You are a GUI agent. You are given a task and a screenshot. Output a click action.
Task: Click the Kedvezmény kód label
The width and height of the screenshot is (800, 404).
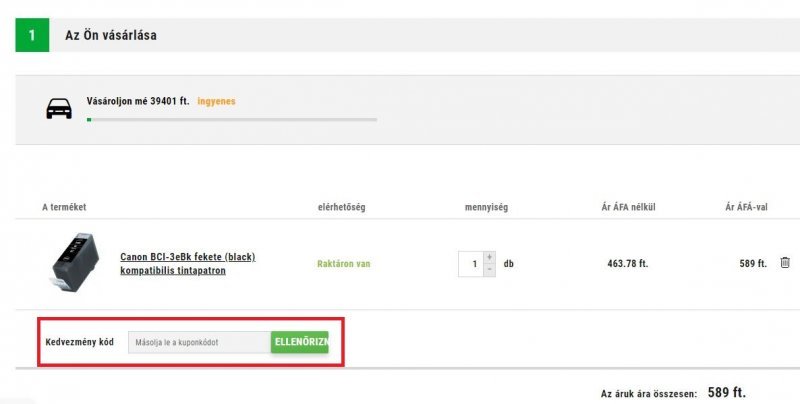point(80,342)
